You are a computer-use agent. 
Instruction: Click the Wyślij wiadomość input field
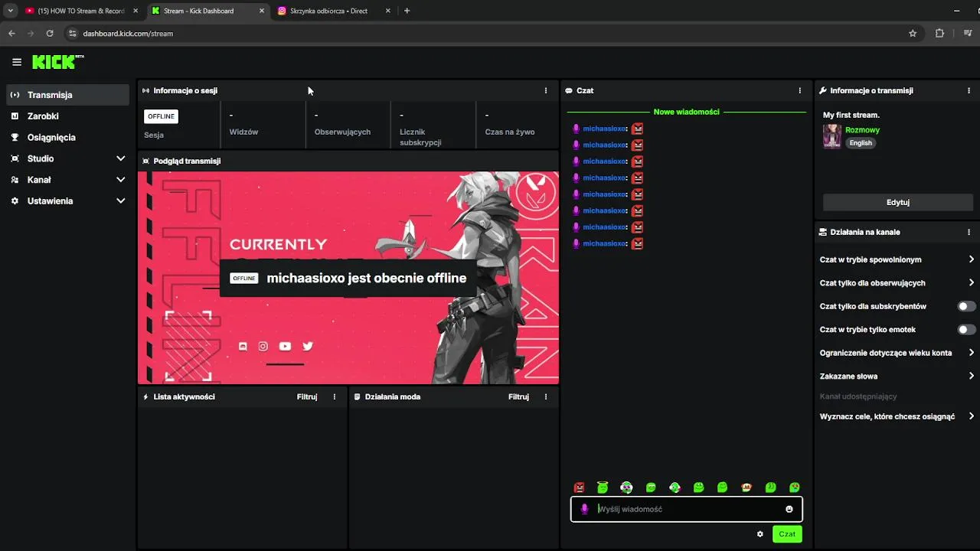tap(687, 509)
